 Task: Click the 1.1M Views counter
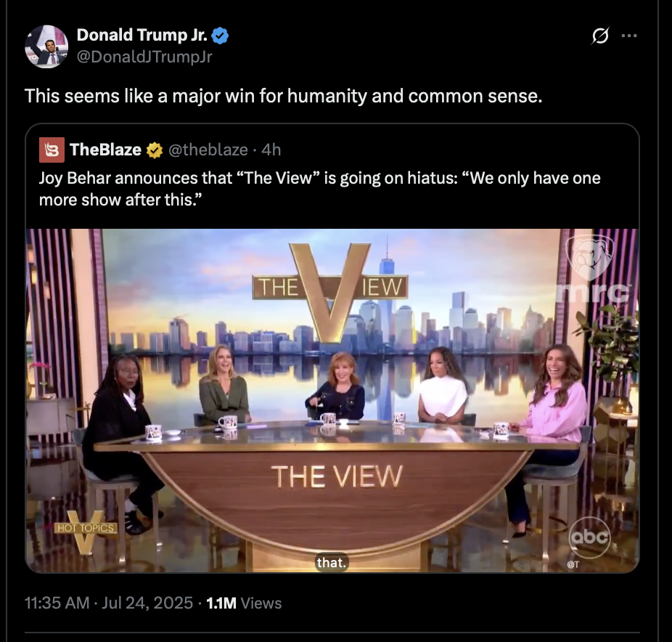244,603
